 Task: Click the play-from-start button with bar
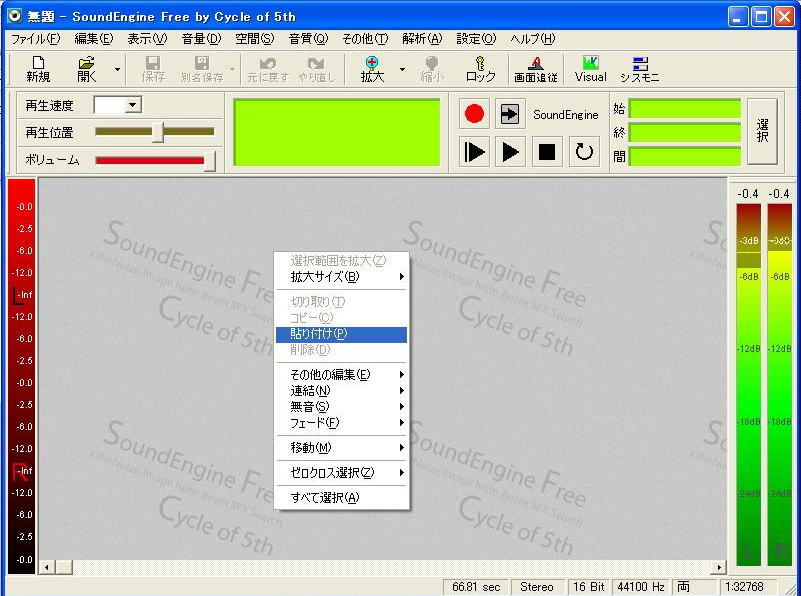point(474,152)
